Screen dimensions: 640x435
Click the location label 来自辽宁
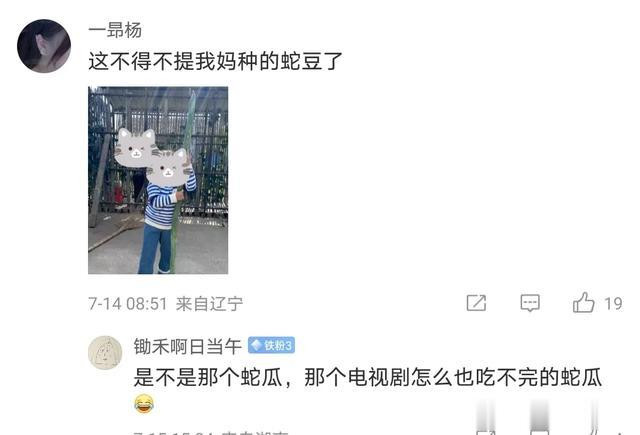click(x=209, y=304)
